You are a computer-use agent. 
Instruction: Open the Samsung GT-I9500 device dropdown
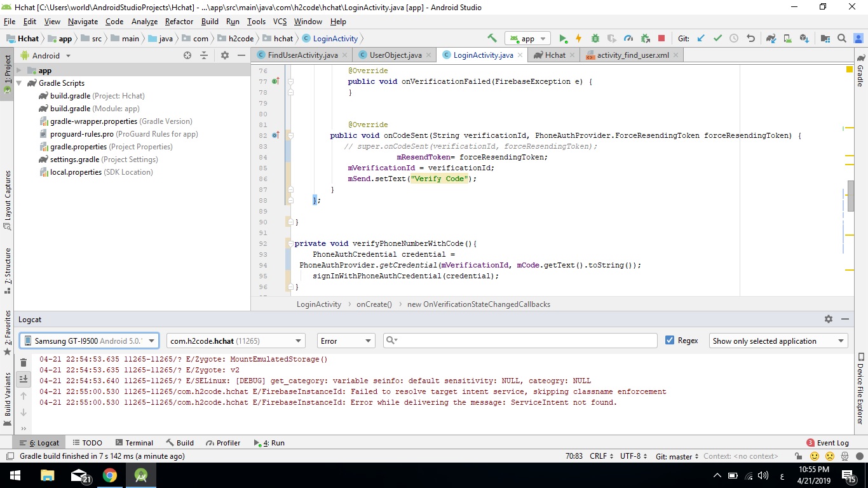pyautogui.click(x=89, y=341)
